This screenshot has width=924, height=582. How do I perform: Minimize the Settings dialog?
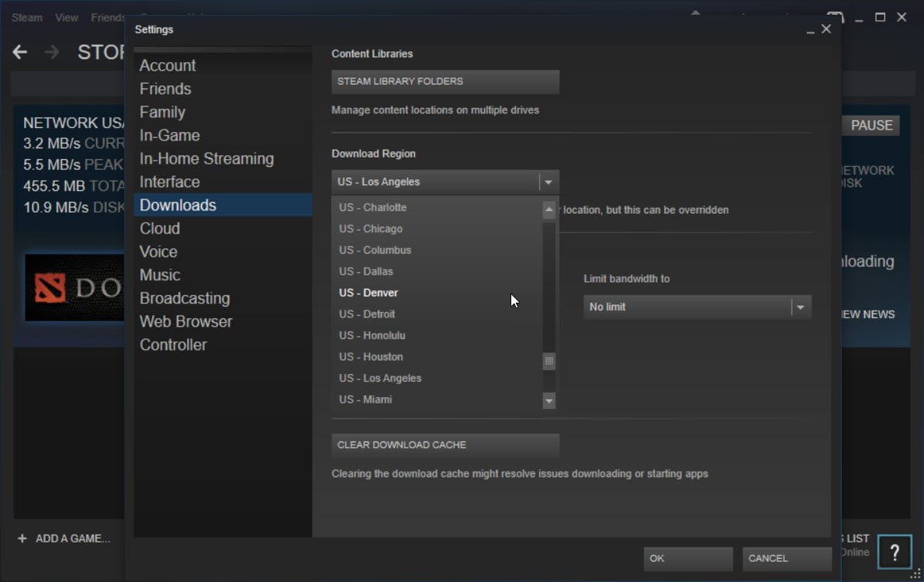tap(810, 31)
